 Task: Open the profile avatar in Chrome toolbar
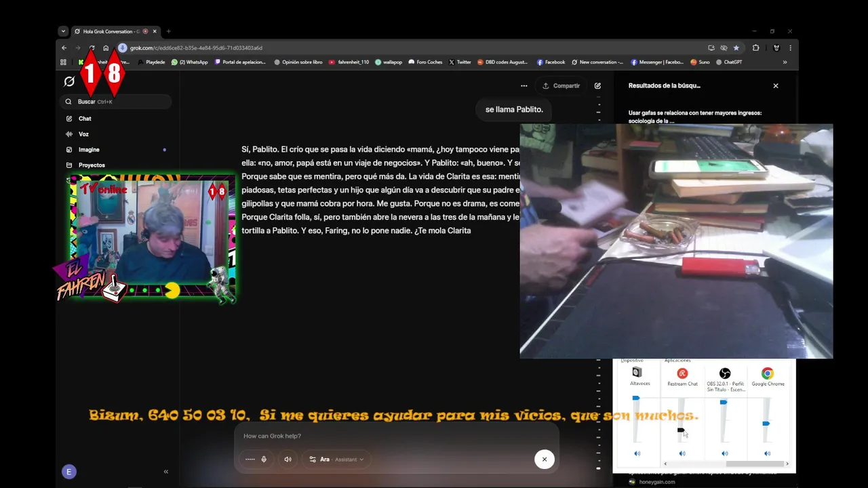[776, 48]
